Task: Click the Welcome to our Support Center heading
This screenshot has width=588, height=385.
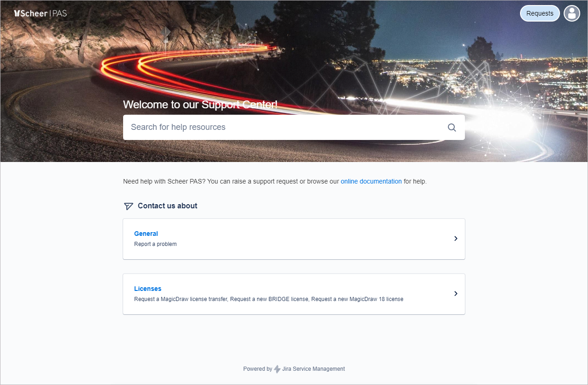Action: point(200,105)
